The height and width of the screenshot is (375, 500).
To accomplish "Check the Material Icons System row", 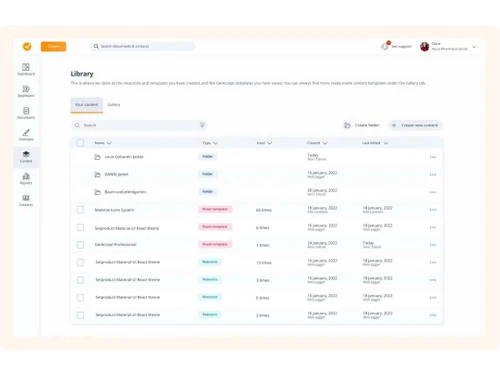I will pyautogui.click(x=80, y=210).
